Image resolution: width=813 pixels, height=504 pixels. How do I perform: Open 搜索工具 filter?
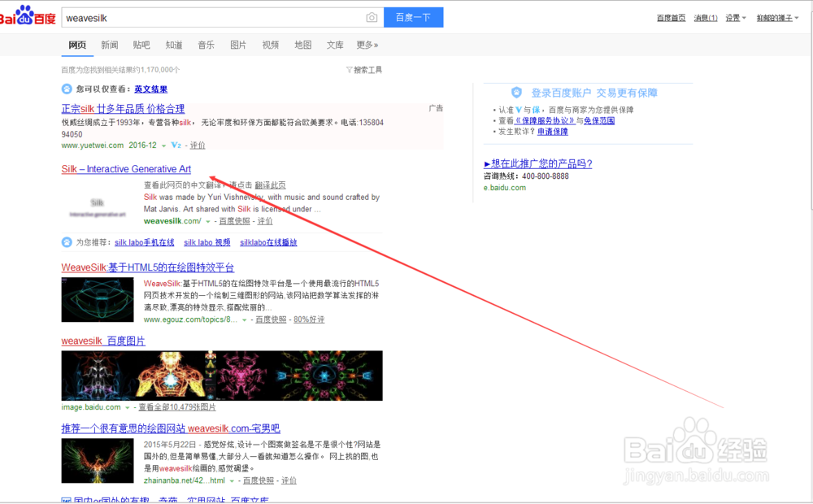pos(364,70)
